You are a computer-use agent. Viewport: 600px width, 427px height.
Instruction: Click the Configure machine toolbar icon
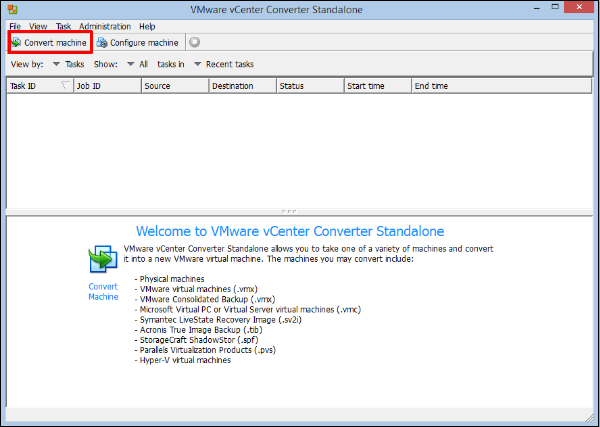click(102, 43)
